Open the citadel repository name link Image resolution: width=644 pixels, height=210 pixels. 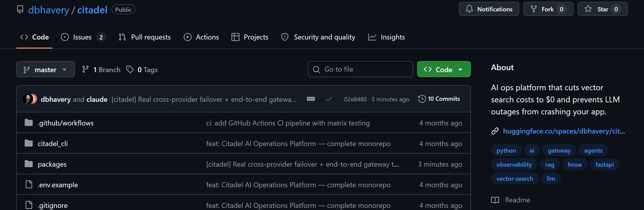click(92, 9)
